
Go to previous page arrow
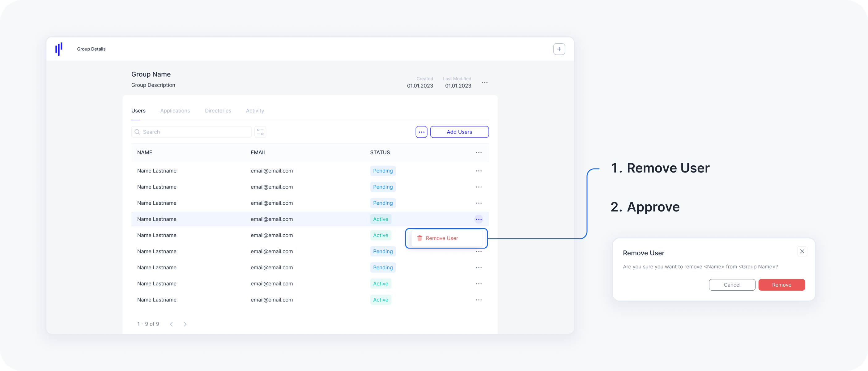point(171,324)
